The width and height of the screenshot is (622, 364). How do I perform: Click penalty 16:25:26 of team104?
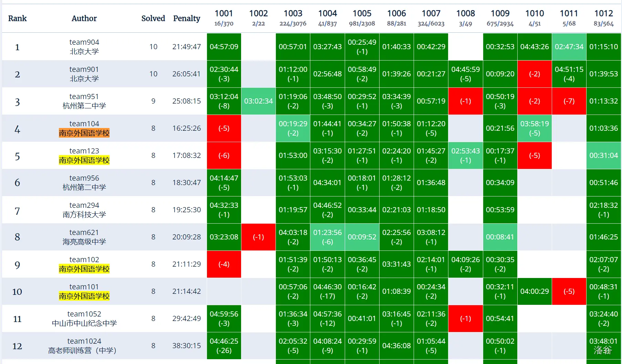click(187, 128)
